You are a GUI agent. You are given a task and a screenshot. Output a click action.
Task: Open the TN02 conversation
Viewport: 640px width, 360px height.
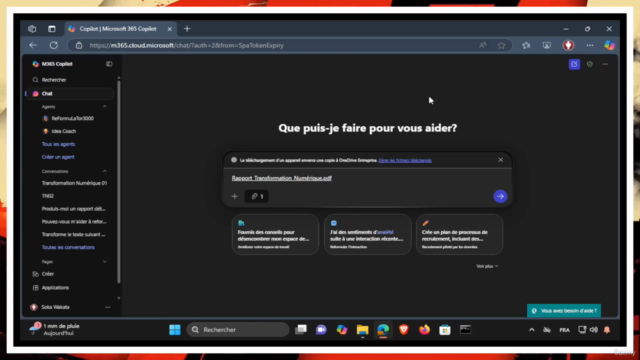pos(48,196)
